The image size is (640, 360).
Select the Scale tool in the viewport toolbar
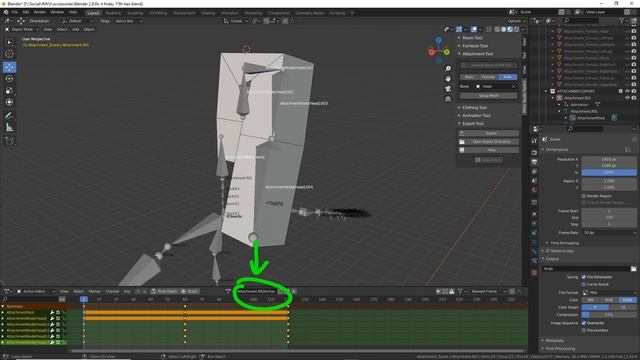click(x=9, y=91)
